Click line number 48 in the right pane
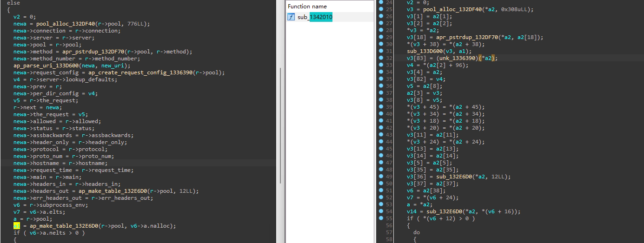Viewport: 644px width, 243px height. pos(390,170)
